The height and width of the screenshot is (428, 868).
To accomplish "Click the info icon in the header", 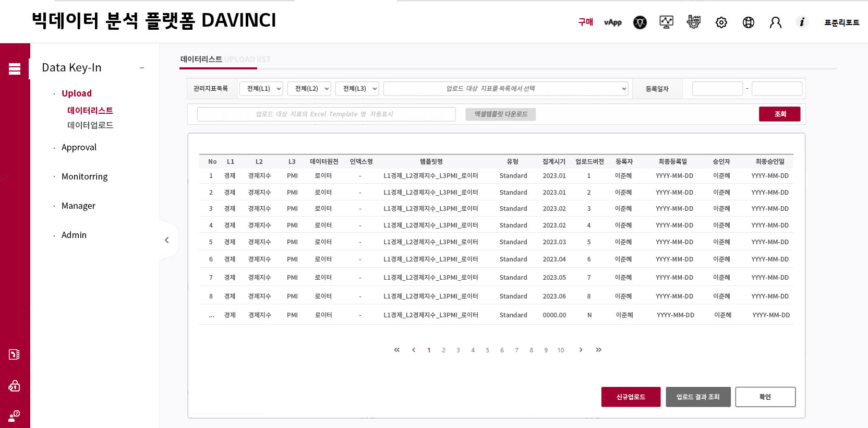I will point(802,22).
